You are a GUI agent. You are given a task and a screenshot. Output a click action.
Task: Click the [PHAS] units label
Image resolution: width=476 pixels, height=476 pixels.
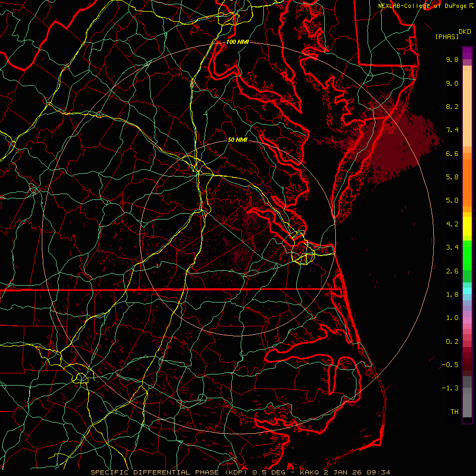coord(447,37)
